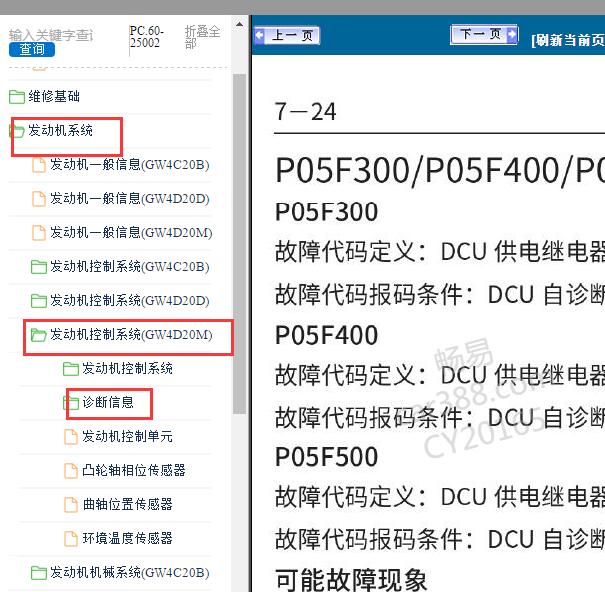Click the P05F500 subheading in document
605x592 pixels.
click(x=326, y=457)
